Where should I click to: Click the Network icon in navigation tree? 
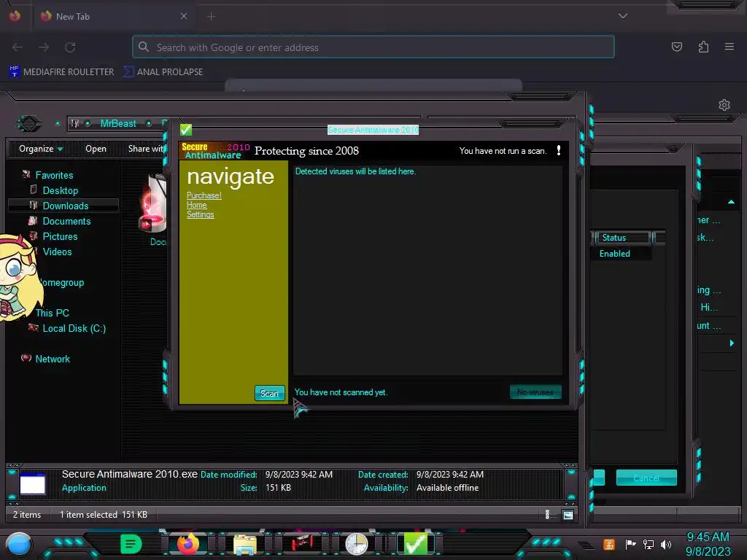coord(26,358)
